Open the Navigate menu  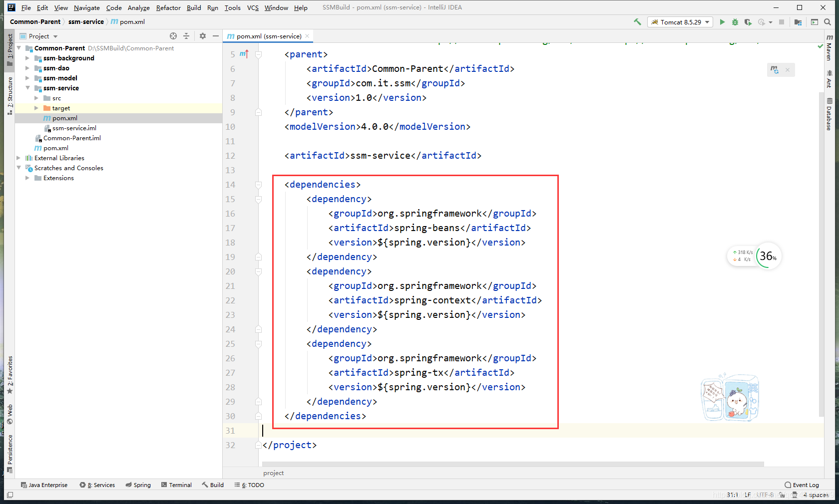[x=87, y=7]
